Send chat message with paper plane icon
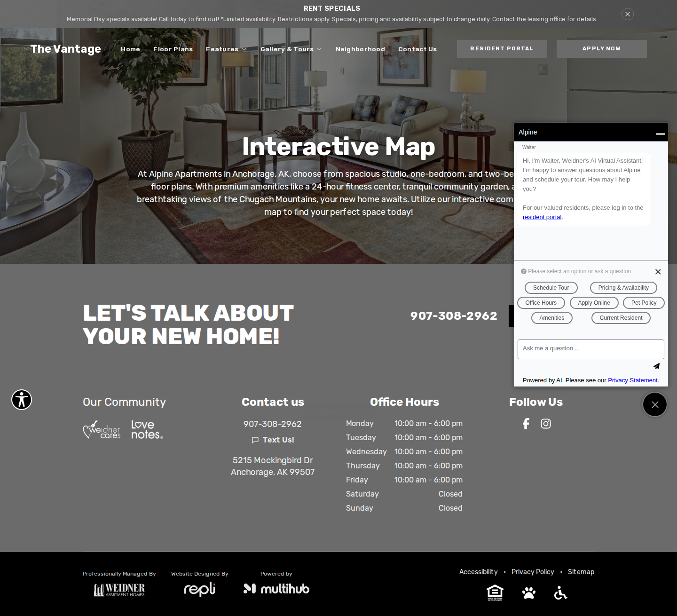 tap(656, 366)
